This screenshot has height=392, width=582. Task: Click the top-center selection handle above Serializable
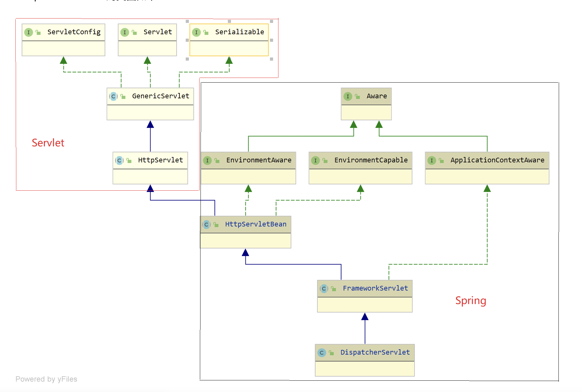[x=229, y=21]
